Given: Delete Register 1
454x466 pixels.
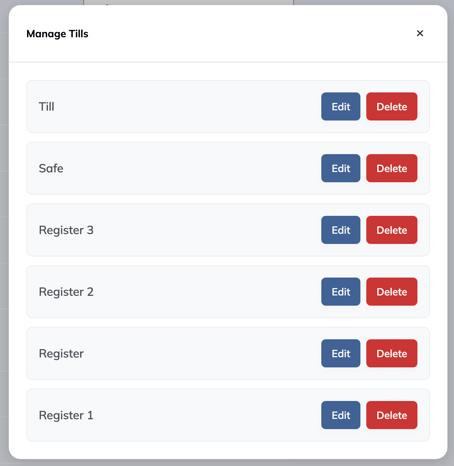Looking at the screenshot, I should pos(392,415).
